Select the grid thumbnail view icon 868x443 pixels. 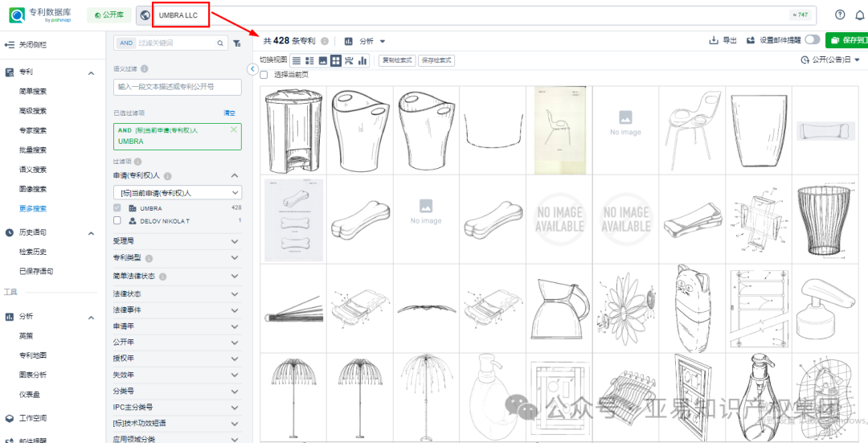coord(335,60)
